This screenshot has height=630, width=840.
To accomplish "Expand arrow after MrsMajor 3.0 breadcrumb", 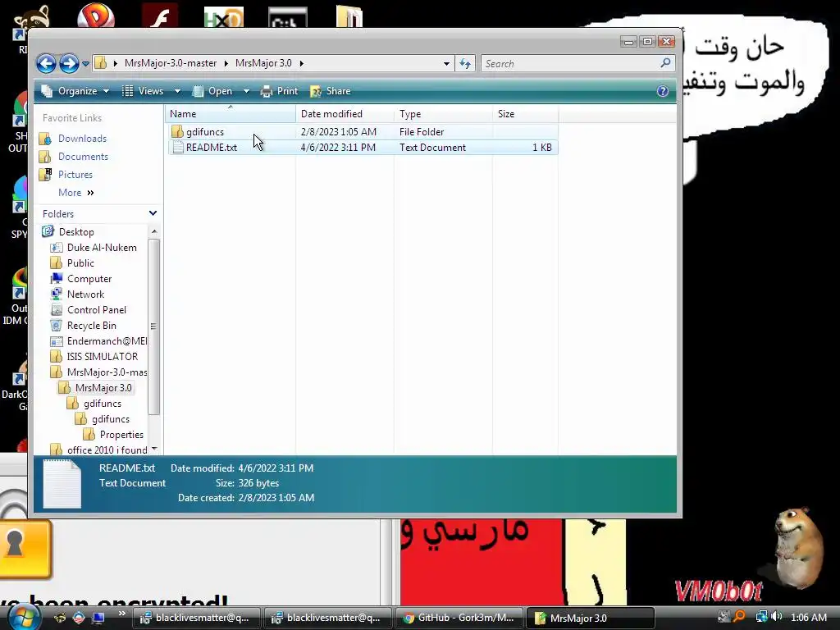I will click(x=302, y=63).
